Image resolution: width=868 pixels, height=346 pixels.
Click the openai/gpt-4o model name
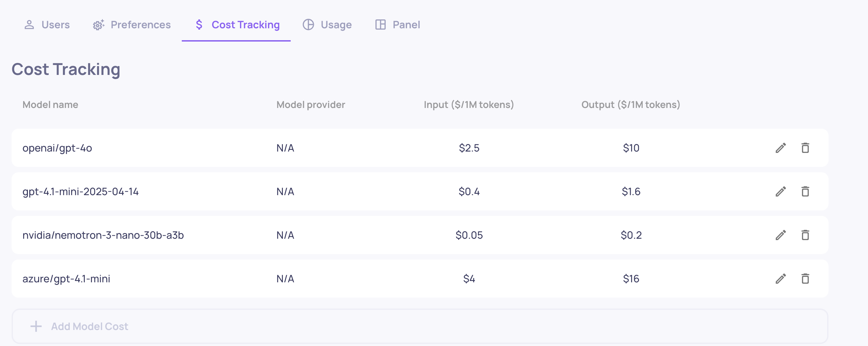point(57,148)
